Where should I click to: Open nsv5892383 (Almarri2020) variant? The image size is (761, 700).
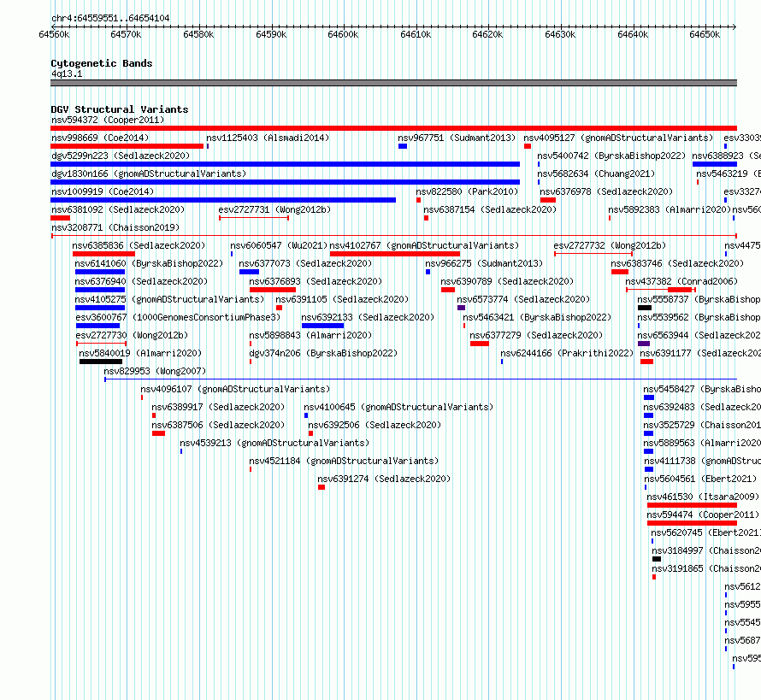(670, 209)
